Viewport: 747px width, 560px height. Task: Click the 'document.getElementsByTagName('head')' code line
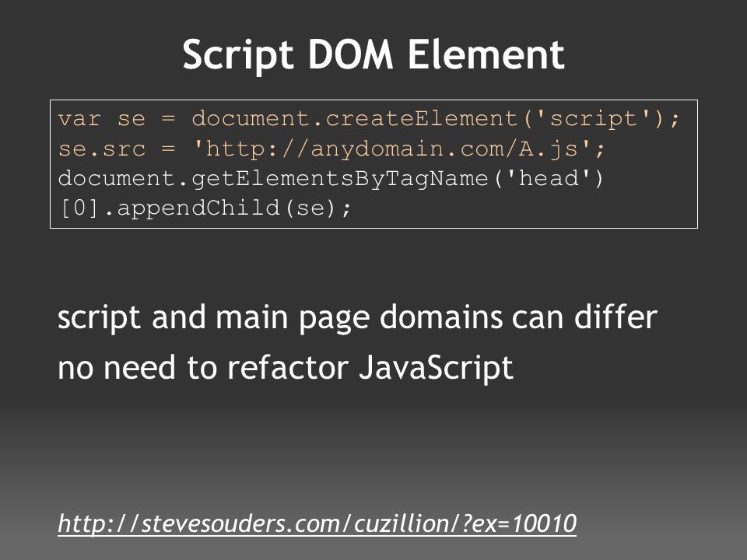[331, 179]
